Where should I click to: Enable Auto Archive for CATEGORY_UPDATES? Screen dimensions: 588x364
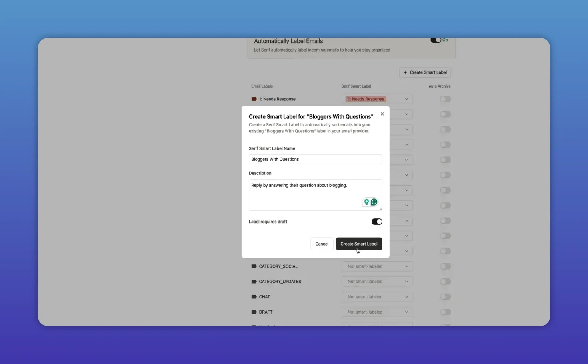[445, 282]
